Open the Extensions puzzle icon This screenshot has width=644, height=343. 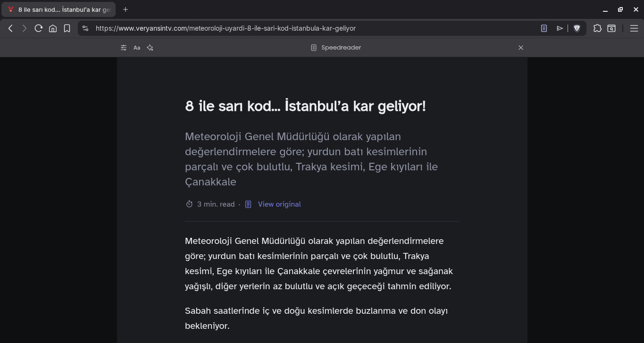[597, 28]
